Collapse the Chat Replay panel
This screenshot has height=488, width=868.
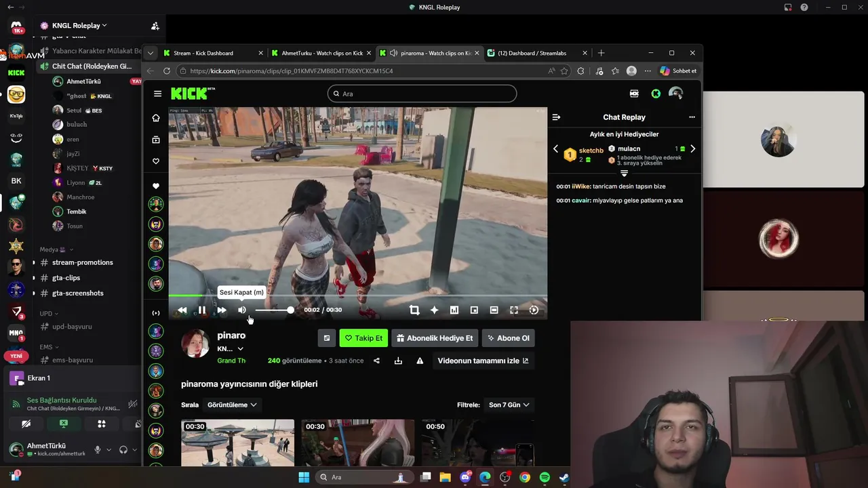(556, 117)
